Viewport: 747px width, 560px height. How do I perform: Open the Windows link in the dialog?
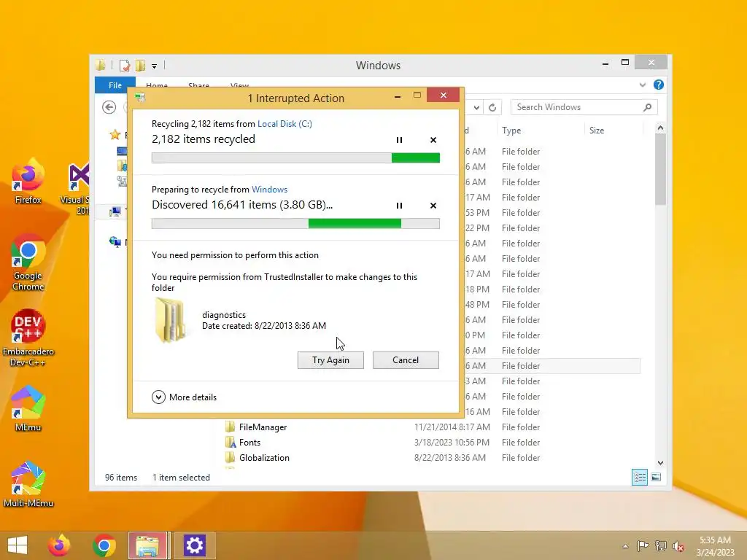pos(270,190)
